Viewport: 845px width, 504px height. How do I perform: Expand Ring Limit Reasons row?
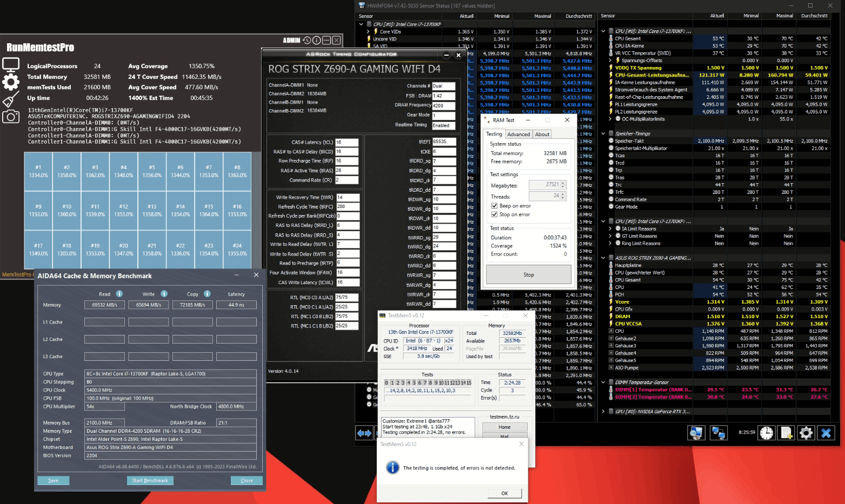pos(611,243)
